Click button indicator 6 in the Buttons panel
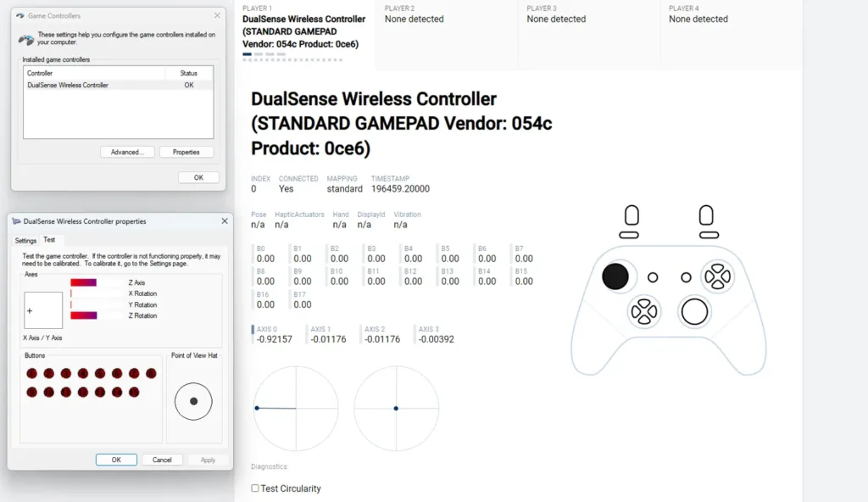 117,373
